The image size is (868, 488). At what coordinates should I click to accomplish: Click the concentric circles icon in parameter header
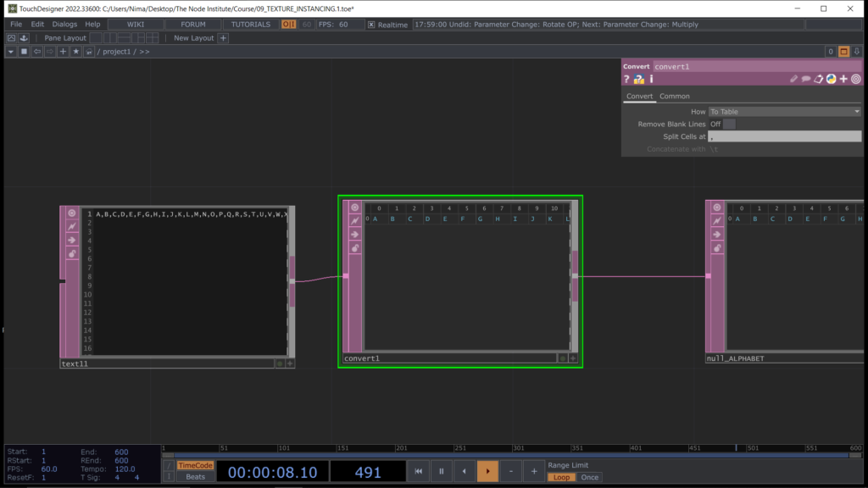(x=856, y=79)
